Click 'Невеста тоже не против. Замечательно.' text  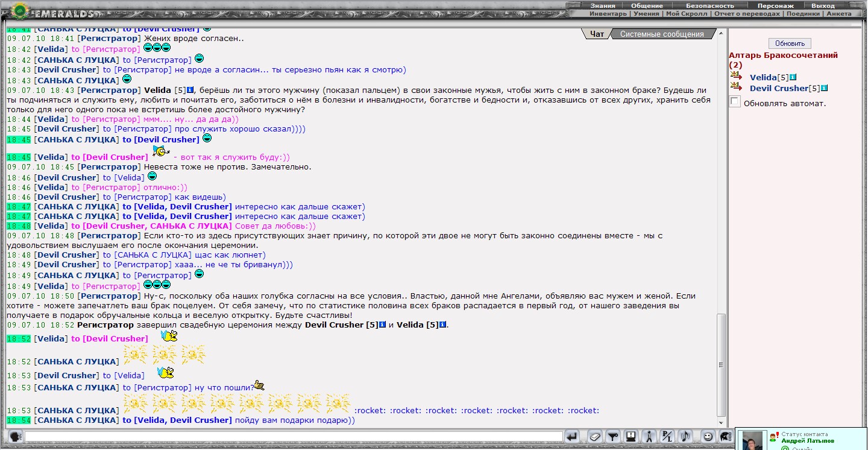pyautogui.click(x=228, y=166)
